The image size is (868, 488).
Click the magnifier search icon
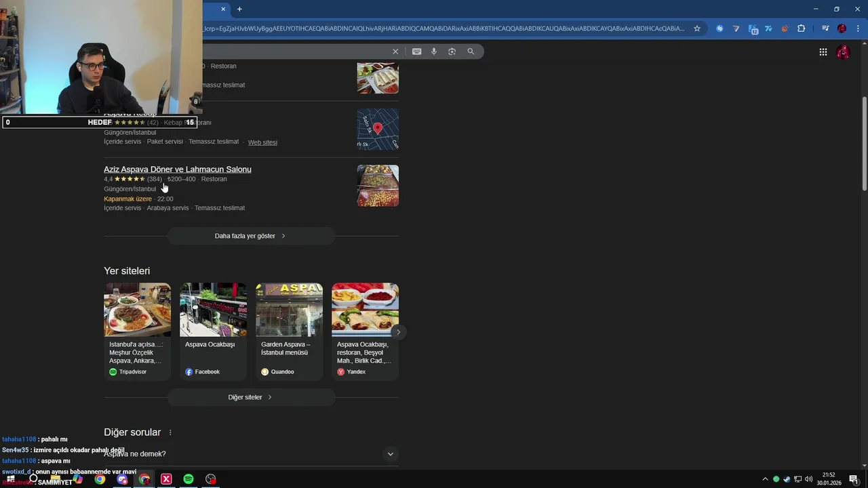471,52
